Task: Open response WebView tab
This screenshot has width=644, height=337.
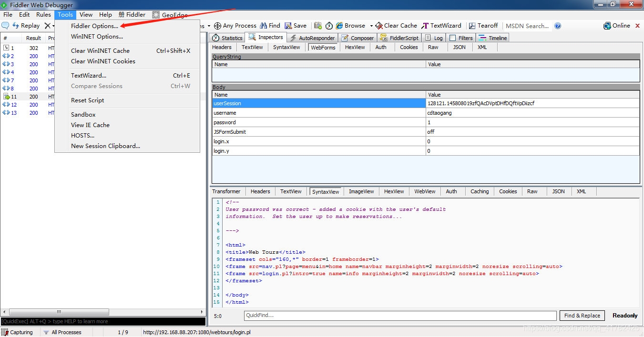Action: 425,192
